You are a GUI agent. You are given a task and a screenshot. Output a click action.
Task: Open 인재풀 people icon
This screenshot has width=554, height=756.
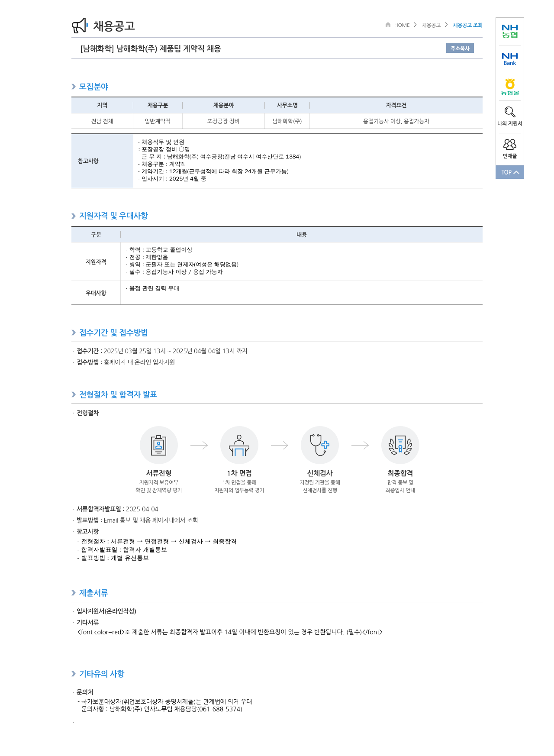[510, 145]
